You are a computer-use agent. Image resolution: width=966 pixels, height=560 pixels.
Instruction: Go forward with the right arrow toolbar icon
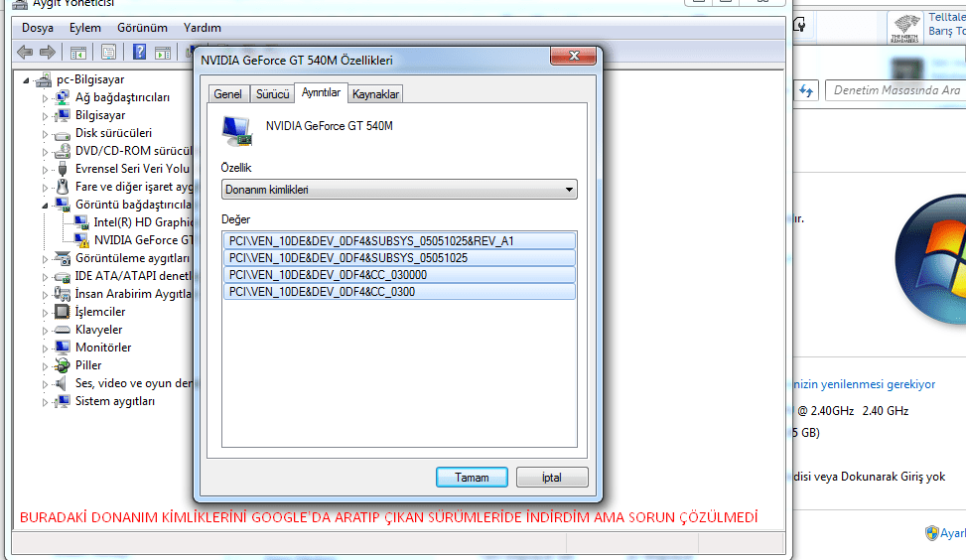48,53
